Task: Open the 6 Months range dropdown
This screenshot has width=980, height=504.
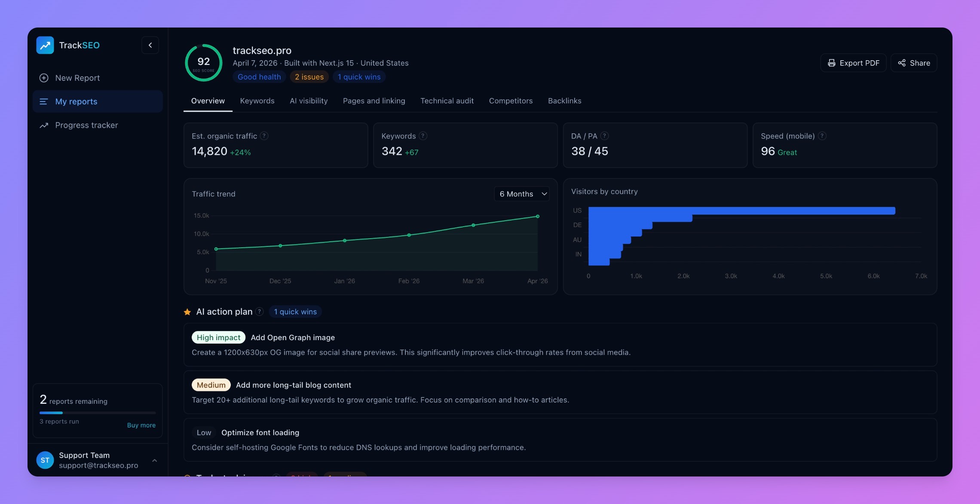Action: (522, 194)
